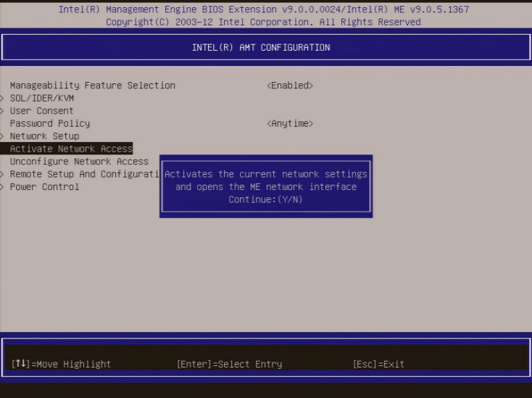Click the dialog's 'Activates the current network settings' text
Viewport: 532px width, 398px height.
coord(266,175)
